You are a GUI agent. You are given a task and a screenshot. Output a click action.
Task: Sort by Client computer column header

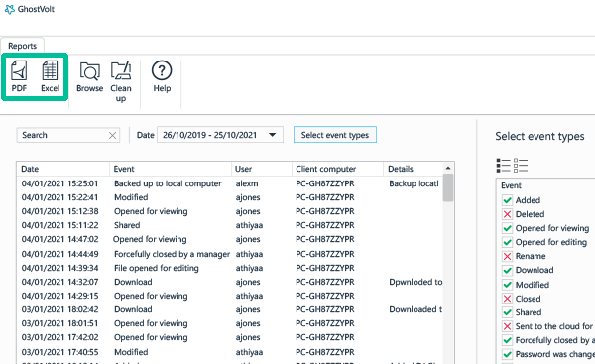coord(337,169)
